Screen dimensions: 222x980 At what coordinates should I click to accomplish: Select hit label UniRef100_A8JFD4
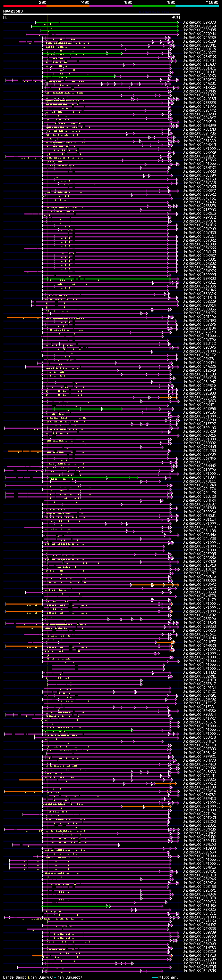(199, 60)
